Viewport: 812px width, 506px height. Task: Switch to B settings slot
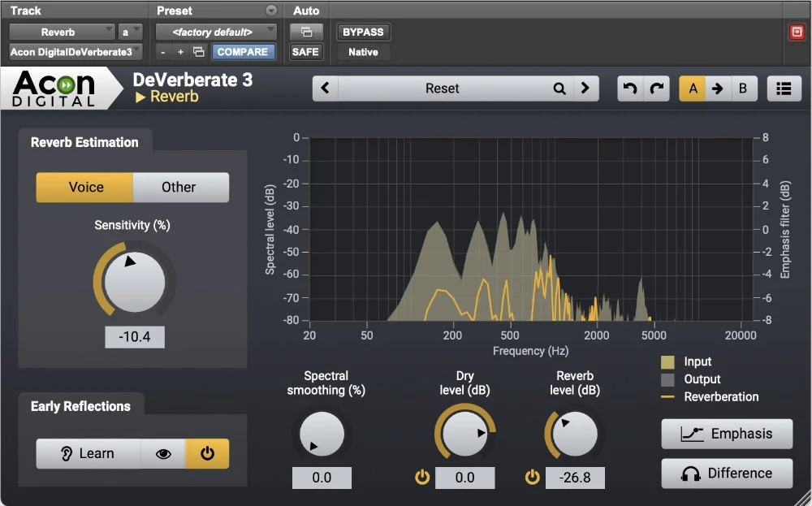(743, 89)
